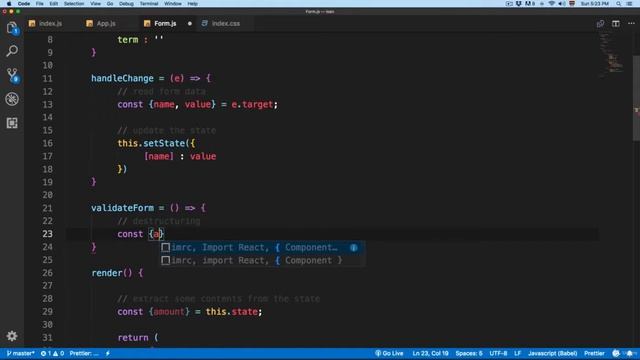
Task: Start the server with Go Live
Action: (389, 353)
